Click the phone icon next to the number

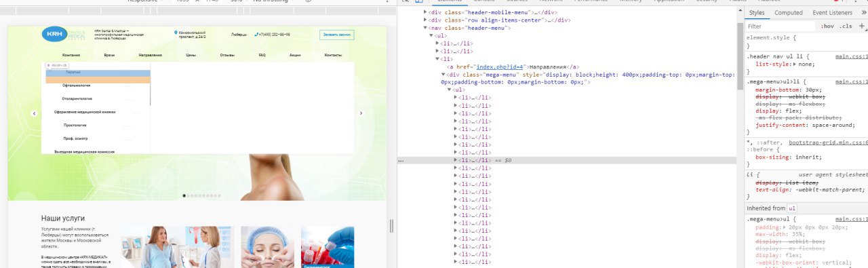click(x=256, y=35)
